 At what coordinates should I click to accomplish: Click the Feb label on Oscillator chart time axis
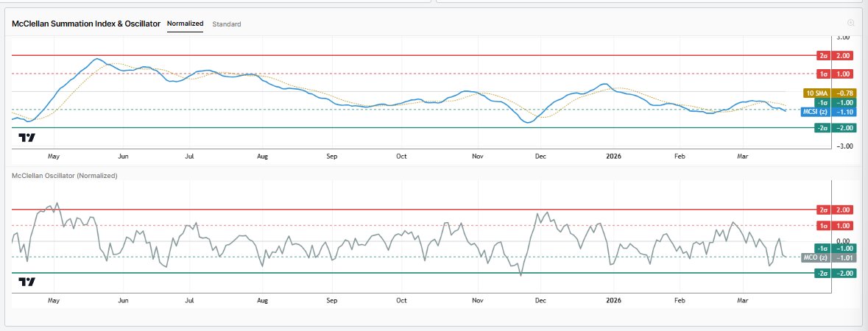pos(680,301)
